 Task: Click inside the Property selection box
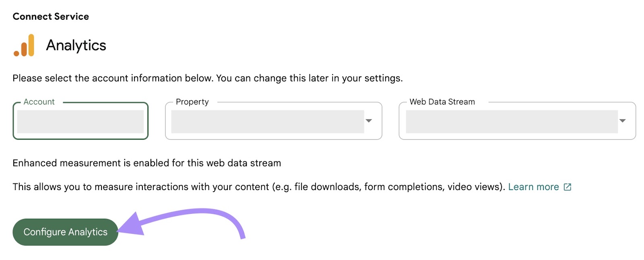coord(268,121)
